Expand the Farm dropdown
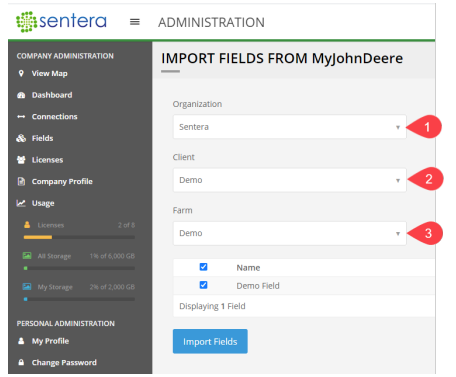Image resolution: width=456 pixels, height=377 pixels. tap(290, 233)
